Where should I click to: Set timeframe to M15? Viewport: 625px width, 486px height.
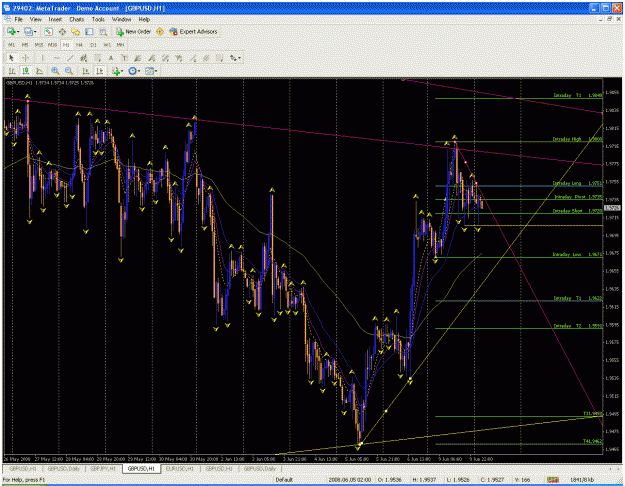(39, 45)
